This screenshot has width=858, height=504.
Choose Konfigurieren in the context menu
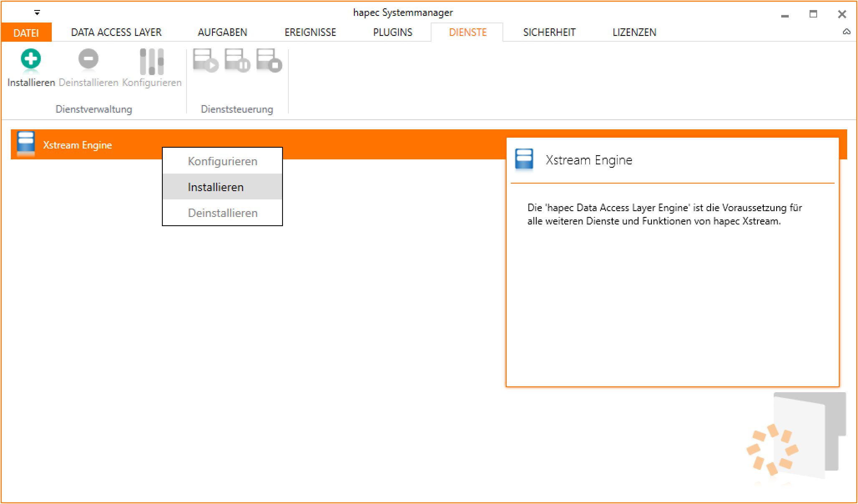pyautogui.click(x=222, y=161)
